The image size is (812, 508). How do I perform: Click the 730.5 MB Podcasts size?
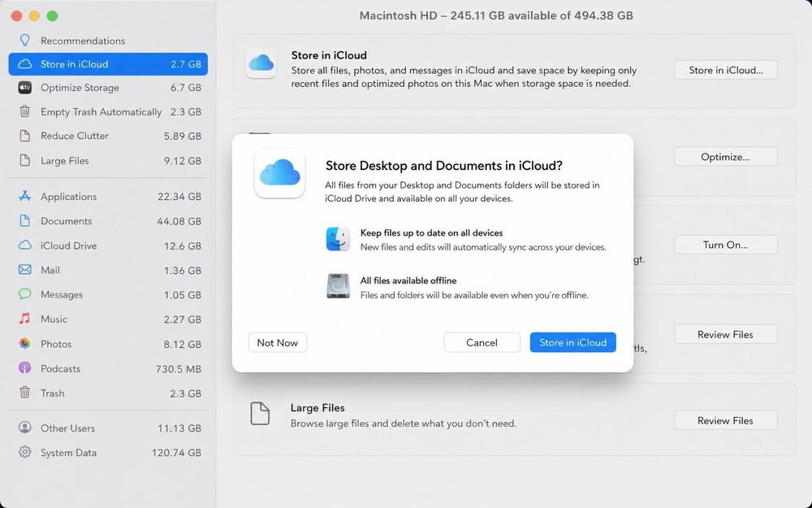pos(179,368)
